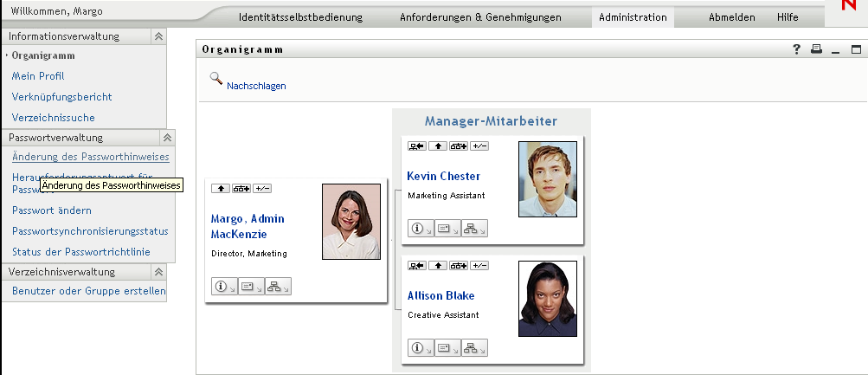Click the magnifying glass lookup icon
This screenshot has width=868, height=375.
point(215,79)
